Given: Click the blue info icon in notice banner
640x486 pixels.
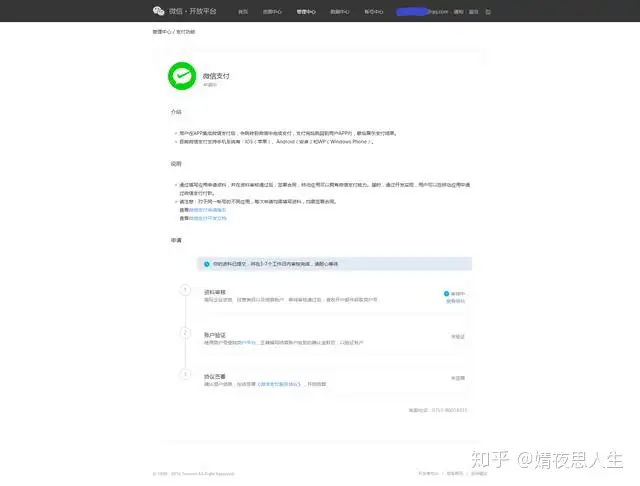Looking at the screenshot, I should (207, 264).
